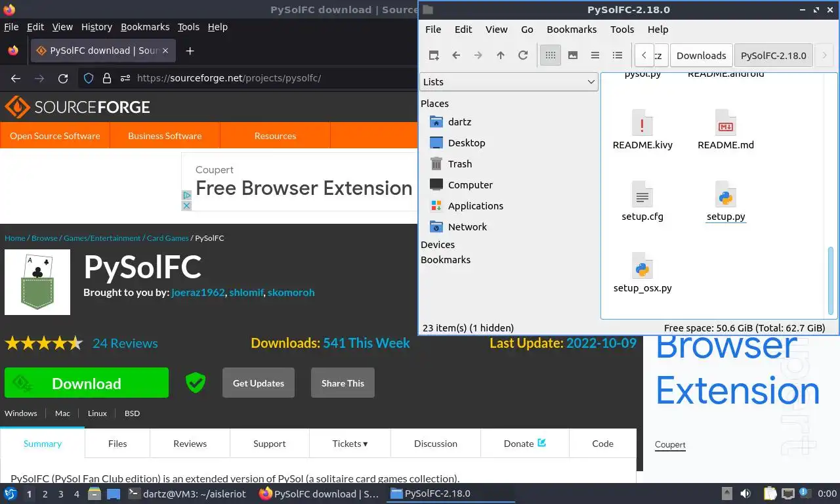The image size is (840, 504).
Task: Open the Card Games breadcrumb link
Action: (167, 238)
